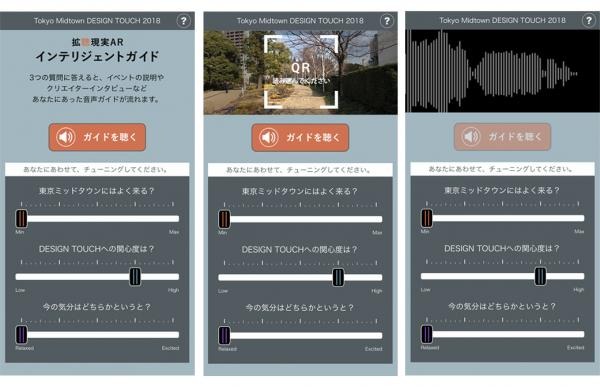
Task: Click the left screen's brown Min/Max slider handle
Action: [x=21, y=219]
